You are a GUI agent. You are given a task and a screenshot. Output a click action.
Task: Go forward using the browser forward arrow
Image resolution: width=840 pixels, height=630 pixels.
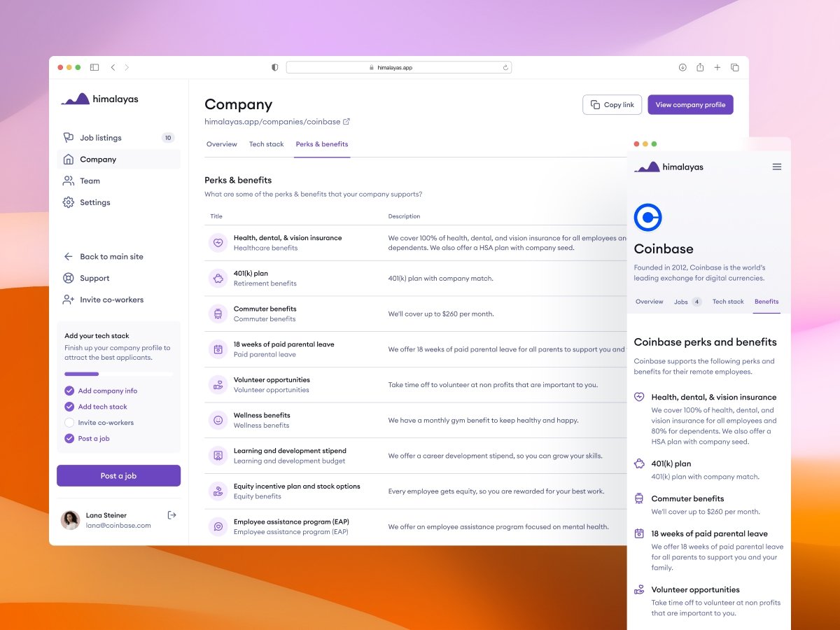point(127,67)
